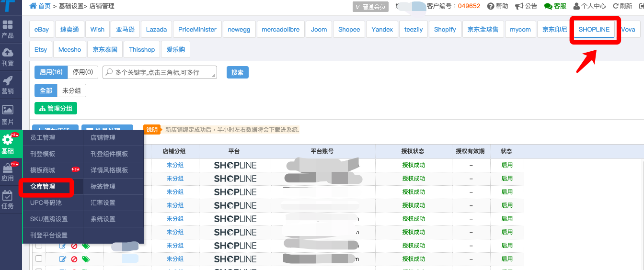Switch to the 京东全球售 platform tab
This screenshot has height=270, width=644.
pyautogui.click(x=483, y=29)
